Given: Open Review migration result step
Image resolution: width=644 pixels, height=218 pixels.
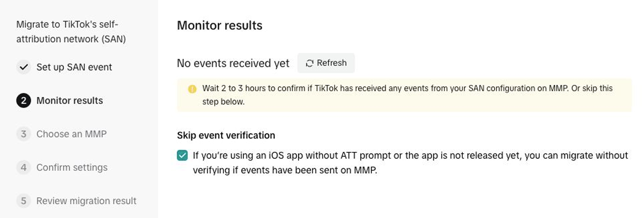Looking at the screenshot, I should pos(86,201).
